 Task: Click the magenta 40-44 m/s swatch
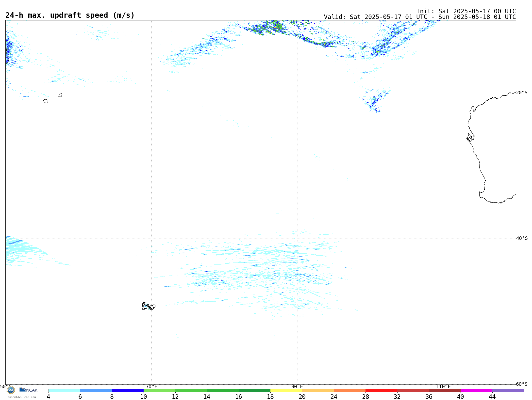476,390
